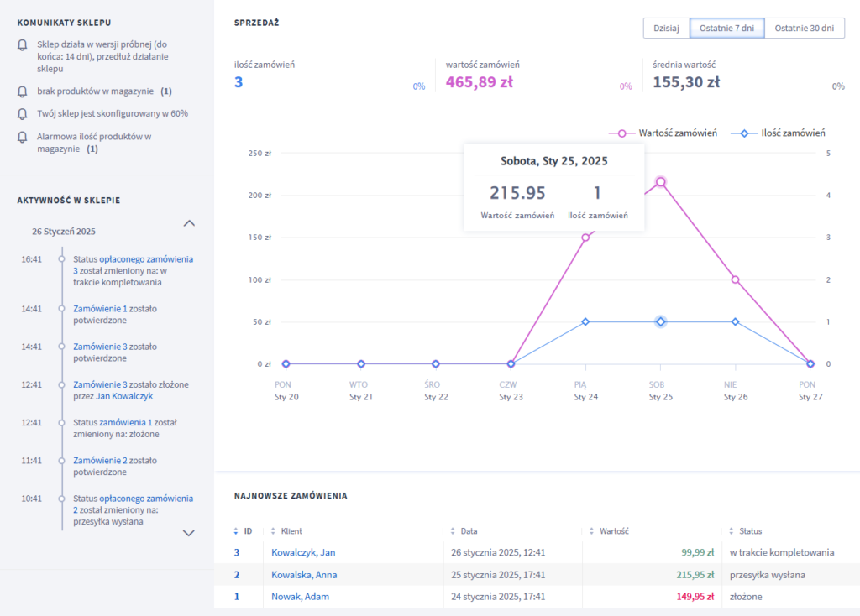Switch sales range to Dzisiaj
The width and height of the screenshot is (860, 616).
666,28
